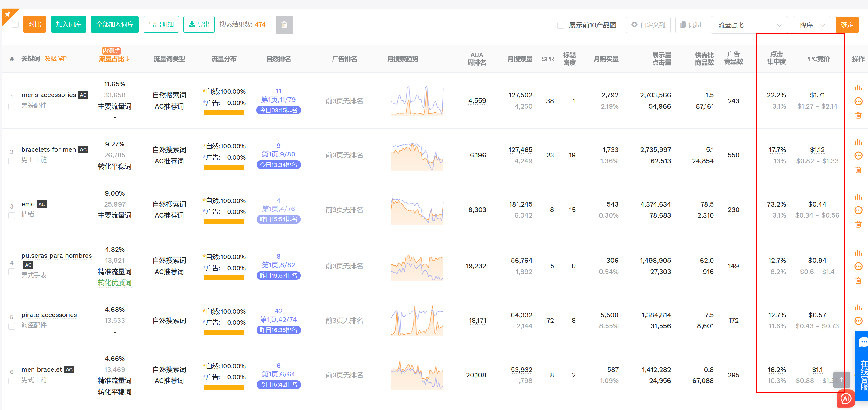Enable the 展示前10产品图 checkbox

pos(561,25)
